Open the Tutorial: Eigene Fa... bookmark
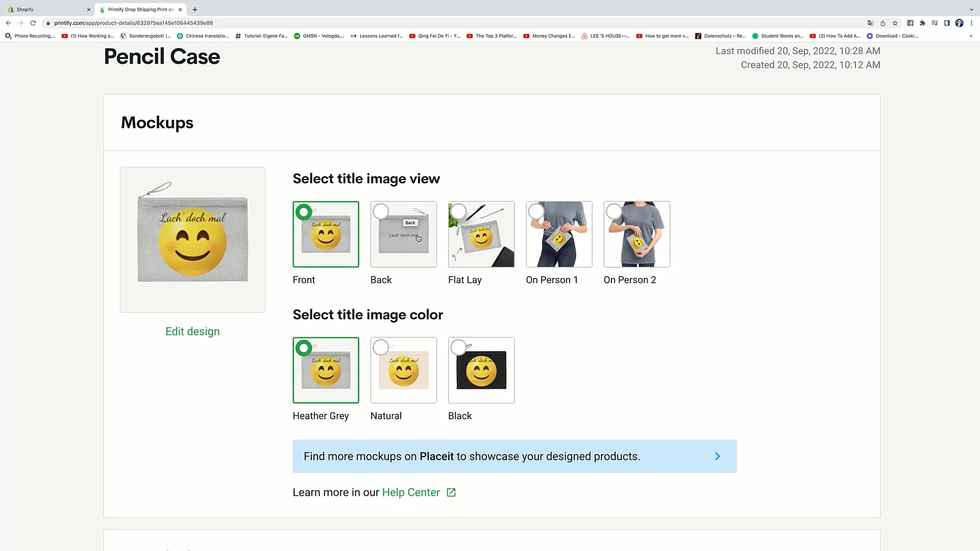The height and width of the screenshot is (551, 980). tap(261, 36)
